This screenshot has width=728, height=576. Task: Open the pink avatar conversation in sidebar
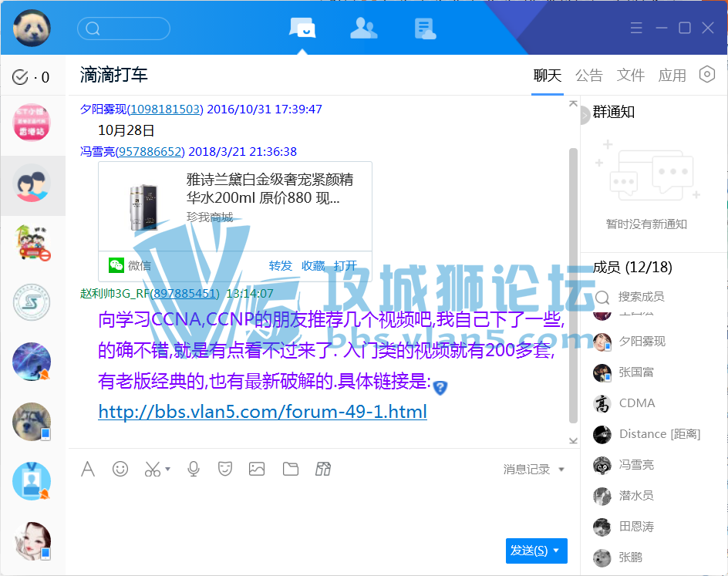[x=32, y=123]
